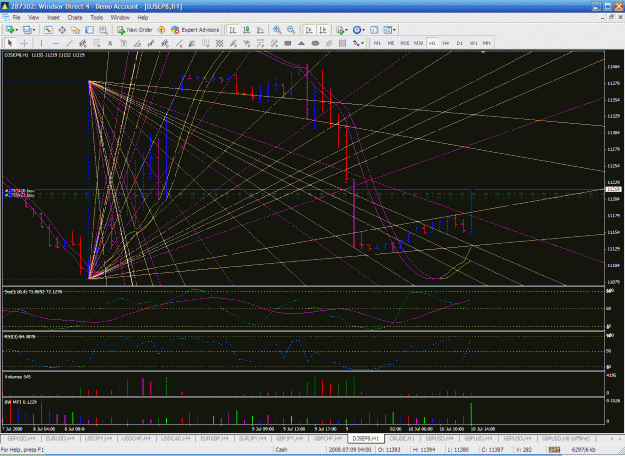Select the Vertical Line drawing tool
This screenshot has width=625, height=456.
click(41, 43)
